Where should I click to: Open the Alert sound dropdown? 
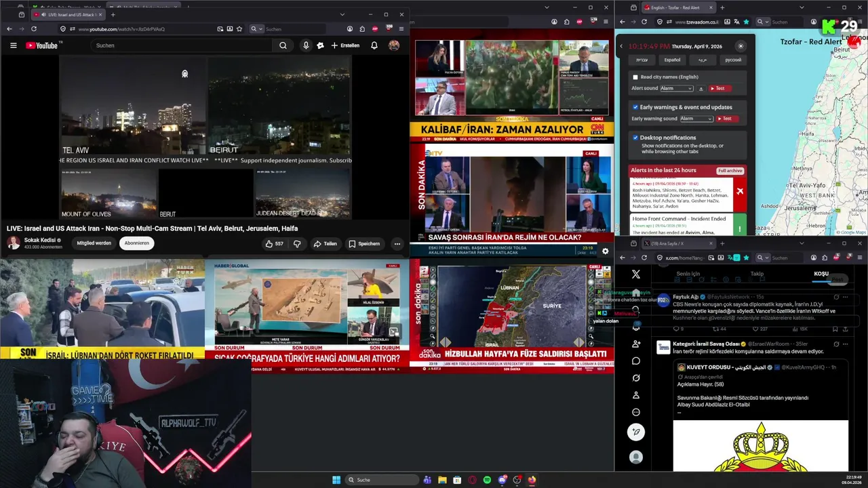(x=677, y=89)
